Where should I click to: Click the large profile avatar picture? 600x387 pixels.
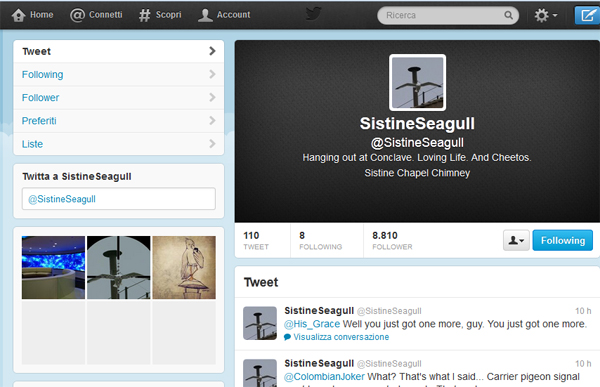417,82
